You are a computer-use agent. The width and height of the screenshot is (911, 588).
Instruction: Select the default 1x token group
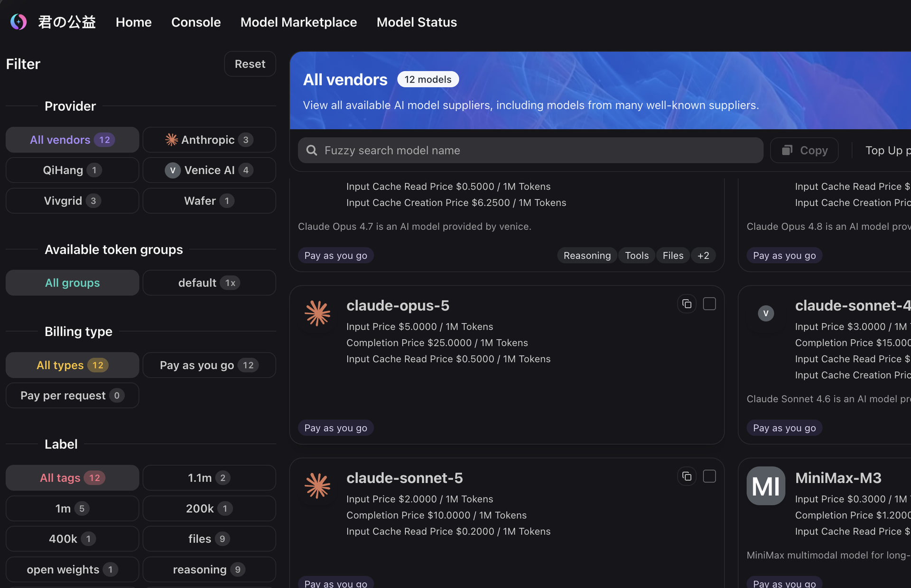click(x=209, y=283)
